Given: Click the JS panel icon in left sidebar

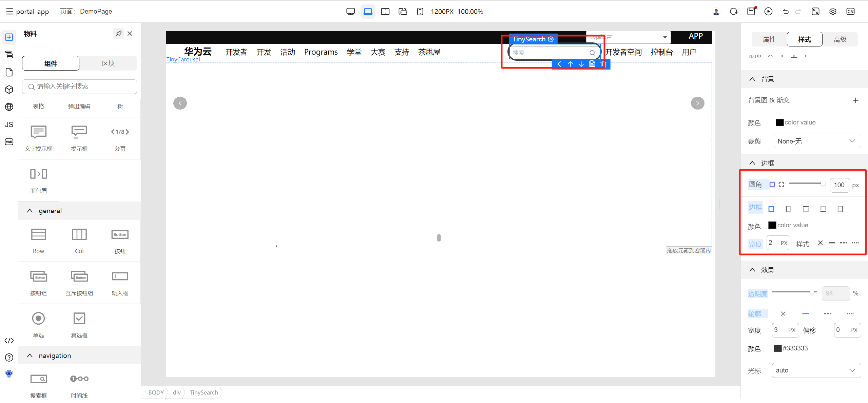Looking at the screenshot, I should click(x=9, y=124).
